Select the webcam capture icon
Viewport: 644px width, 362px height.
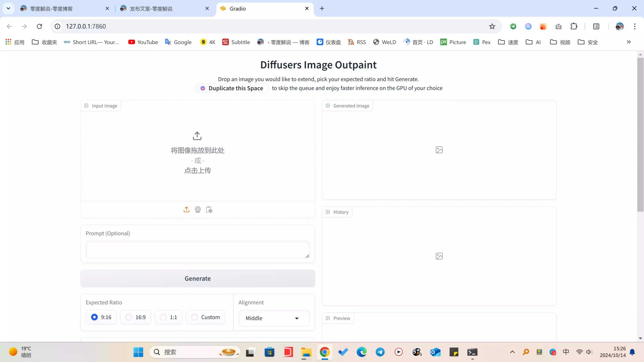click(x=198, y=209)
